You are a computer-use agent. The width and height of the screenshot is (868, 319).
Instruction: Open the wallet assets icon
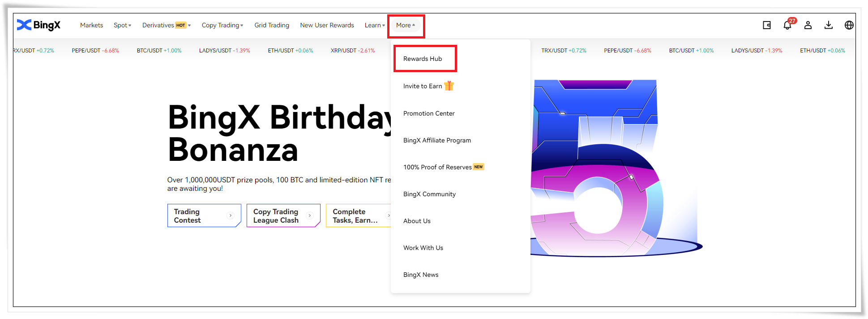[767, 25]
